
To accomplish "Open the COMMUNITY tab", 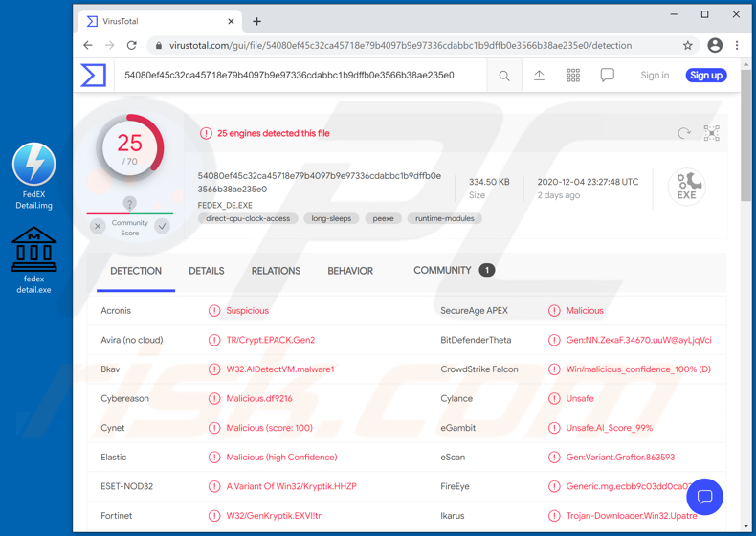I will pyautogui.click(x=454, y=270).
